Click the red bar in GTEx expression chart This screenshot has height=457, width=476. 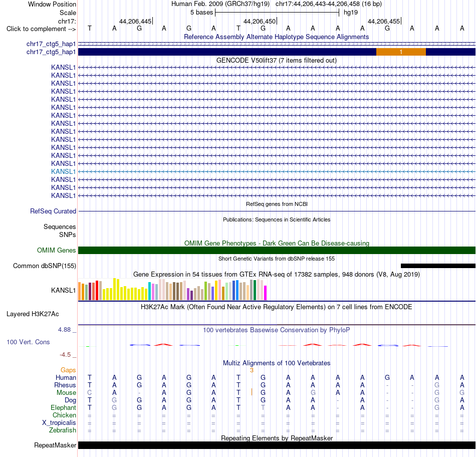(97, 290)
